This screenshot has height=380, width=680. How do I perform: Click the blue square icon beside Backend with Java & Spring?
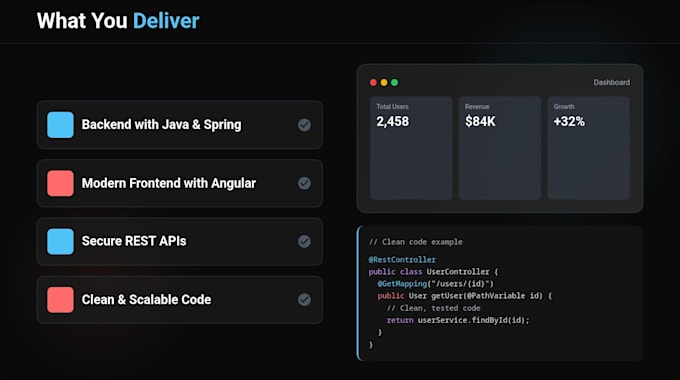[x=60, y=125]
